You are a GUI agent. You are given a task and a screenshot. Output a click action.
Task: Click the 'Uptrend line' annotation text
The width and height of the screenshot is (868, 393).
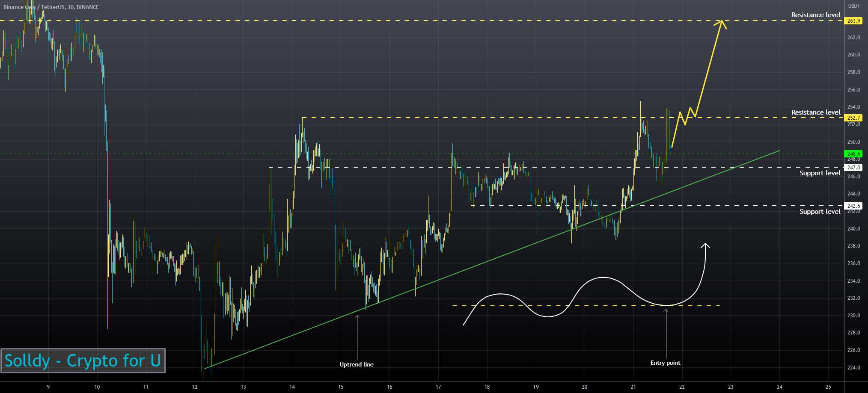pos(357,364)
